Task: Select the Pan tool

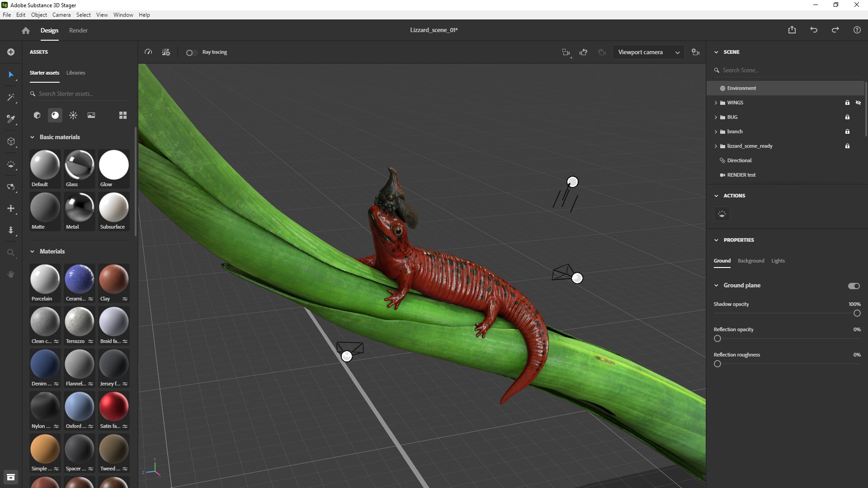Action: point(11,208)
